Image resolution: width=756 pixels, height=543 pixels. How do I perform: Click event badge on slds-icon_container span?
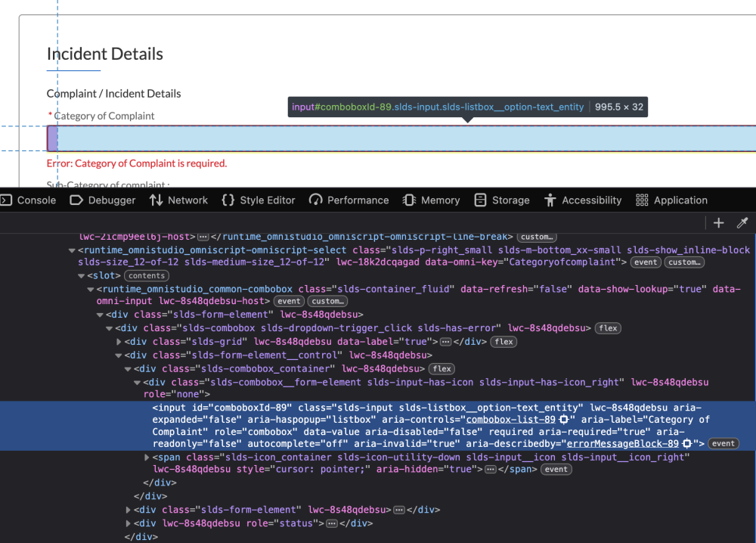click(556, 470)
